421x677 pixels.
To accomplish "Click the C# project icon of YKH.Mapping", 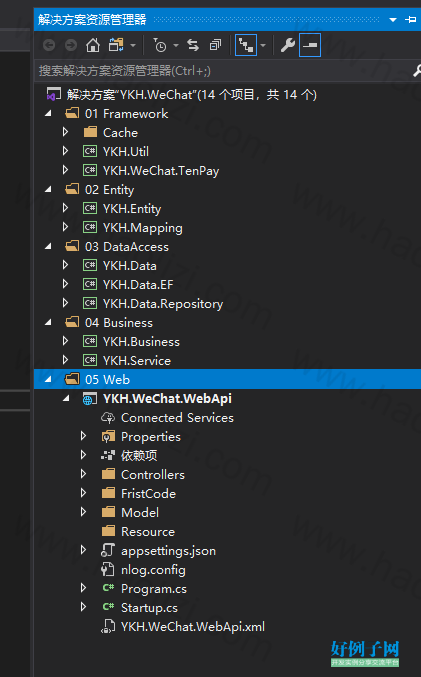I will click(90, 227).
